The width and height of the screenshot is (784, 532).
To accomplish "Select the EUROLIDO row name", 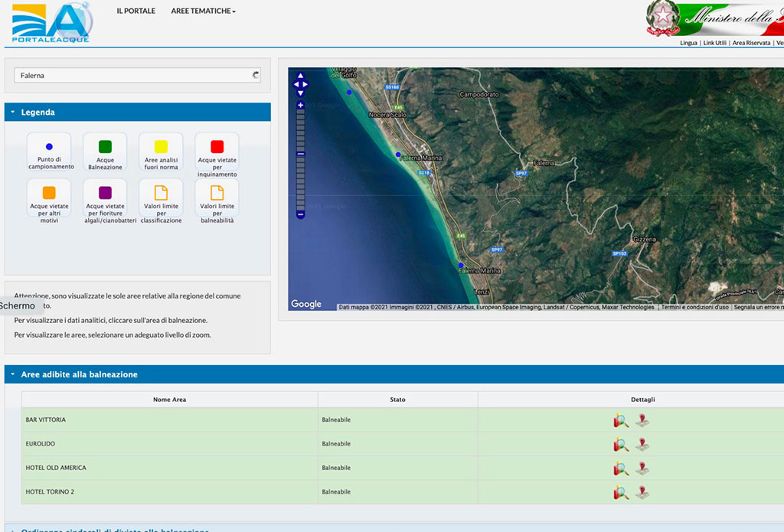I will click(40, 443).
